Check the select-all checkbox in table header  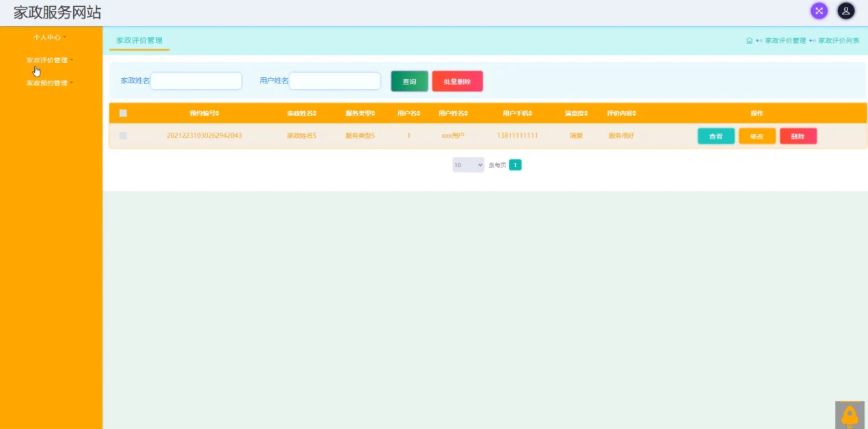[123, 114]
